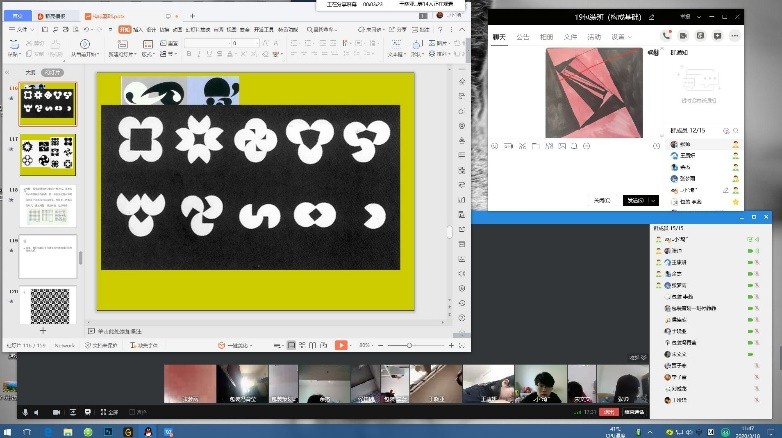Toggle bold formatting in the ribbon
This screenshot has width=782, height=438.
tap(188, 55)
